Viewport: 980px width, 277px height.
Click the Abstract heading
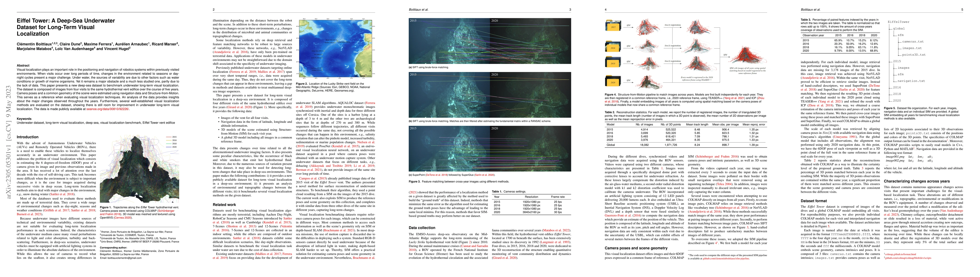click(x=23, y=66)
